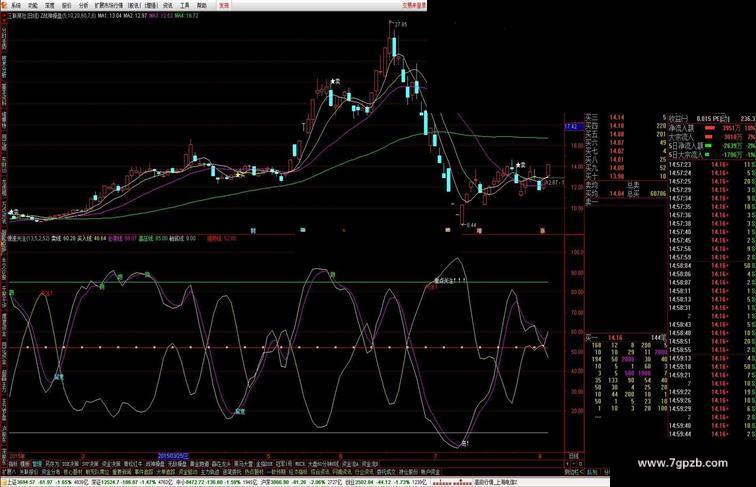Click the 大宗流入 row in the capital flow panel
The image size is (756, 487).
coord(712,137)
